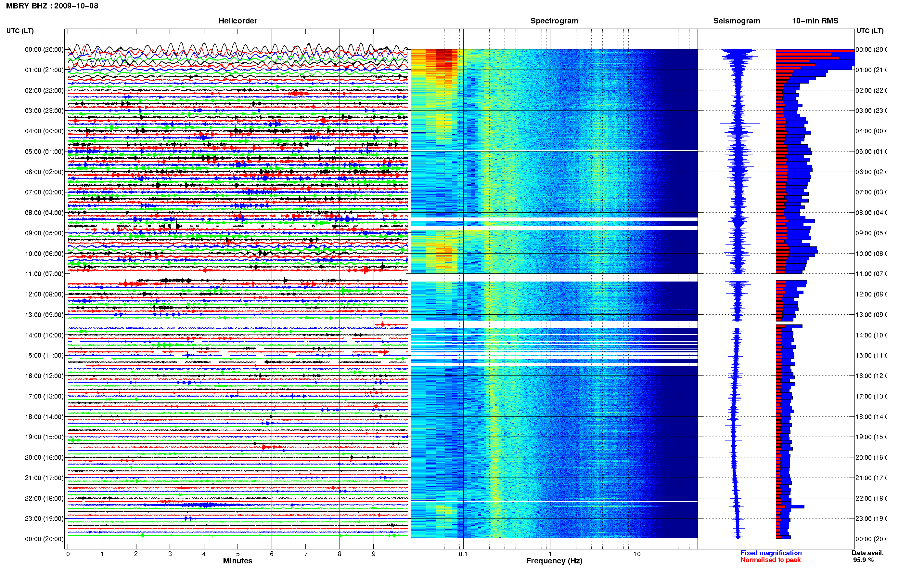Image resolution: width=924 pixels, height=578 pixels.
Task: Click the left '05:00 (01:00)' time label
Action: (x=44, y=151)
